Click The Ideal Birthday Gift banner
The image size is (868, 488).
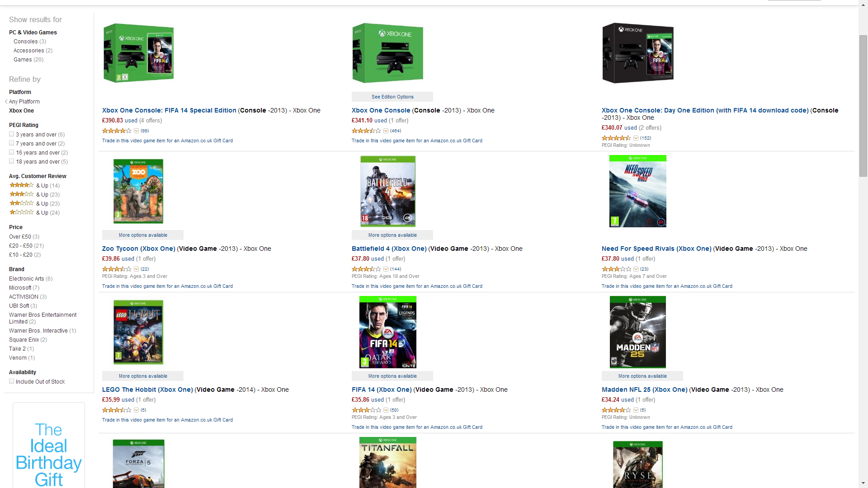pyautogui.click(x=49, y=446)
